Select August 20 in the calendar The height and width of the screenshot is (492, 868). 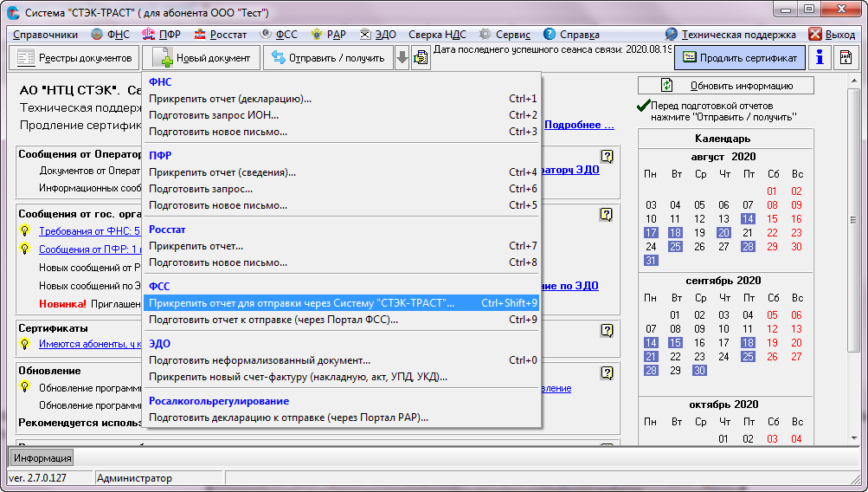723,233
